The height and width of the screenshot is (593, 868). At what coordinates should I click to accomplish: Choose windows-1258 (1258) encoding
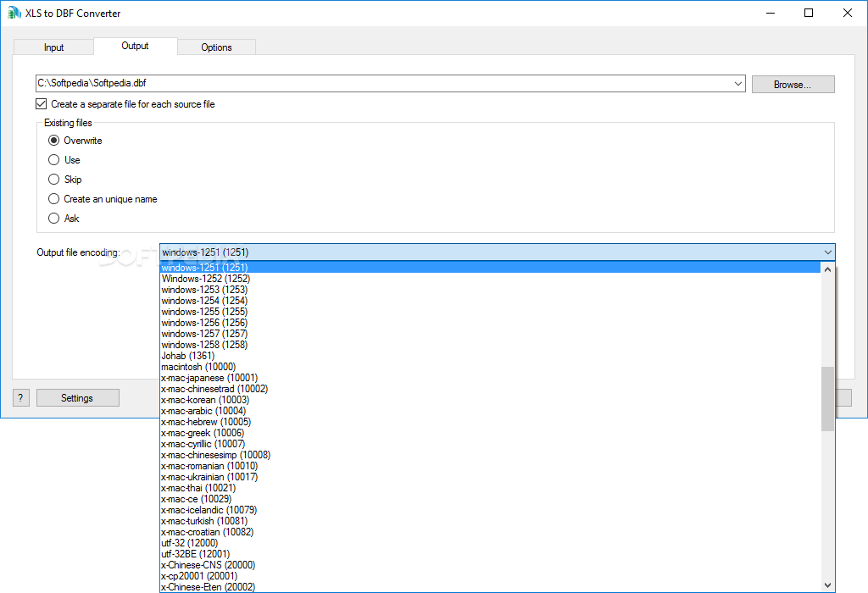(490, 345)
